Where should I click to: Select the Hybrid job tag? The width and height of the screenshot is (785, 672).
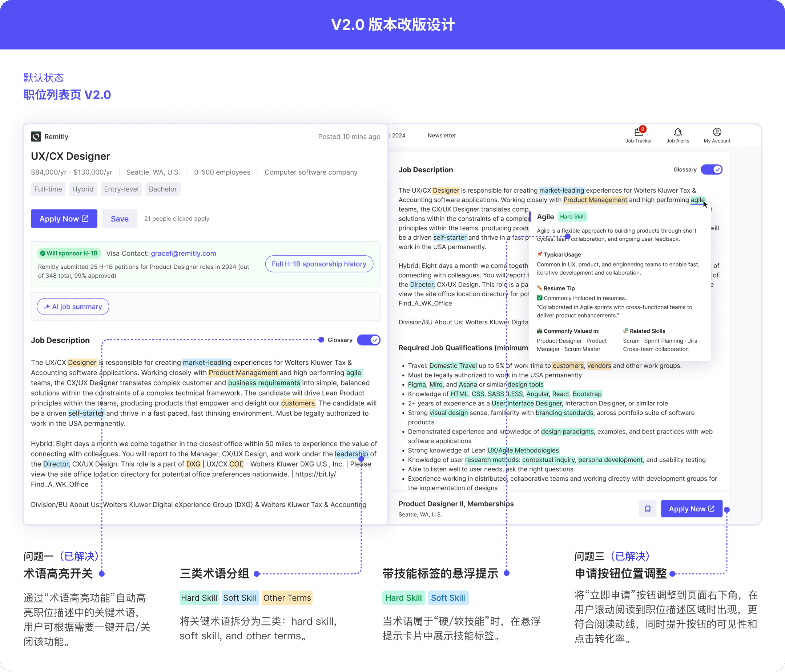82,189
